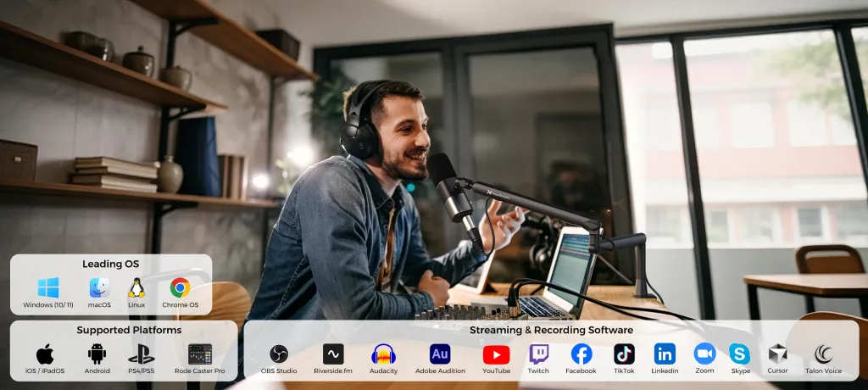Click the Talon Voice icon
Viewport: 868px width, 390px height.
[x=823, y=354]
